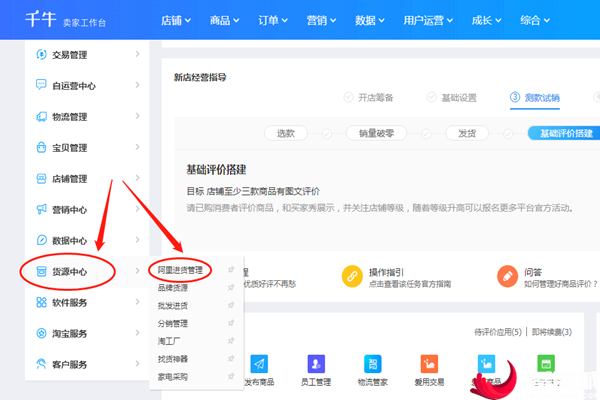
Task: Click the 软件服务 grid icon
Action: click(x=41, y=302)
